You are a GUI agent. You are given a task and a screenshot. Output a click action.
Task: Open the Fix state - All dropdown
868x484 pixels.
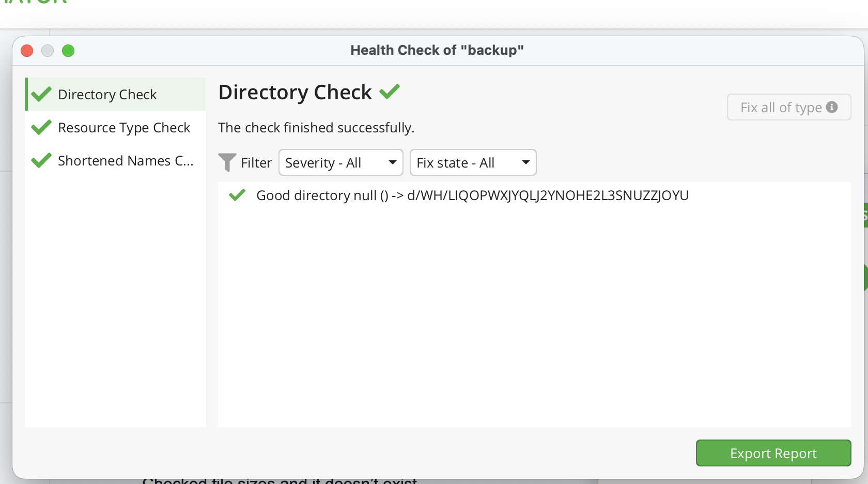point(473,162)
